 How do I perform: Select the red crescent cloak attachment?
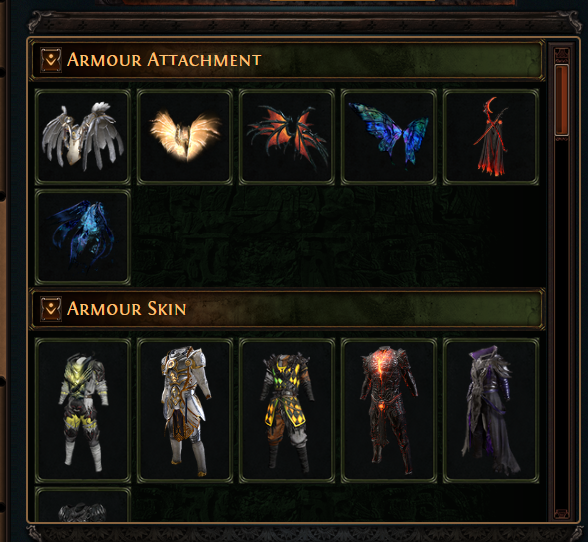pos(490,137)
